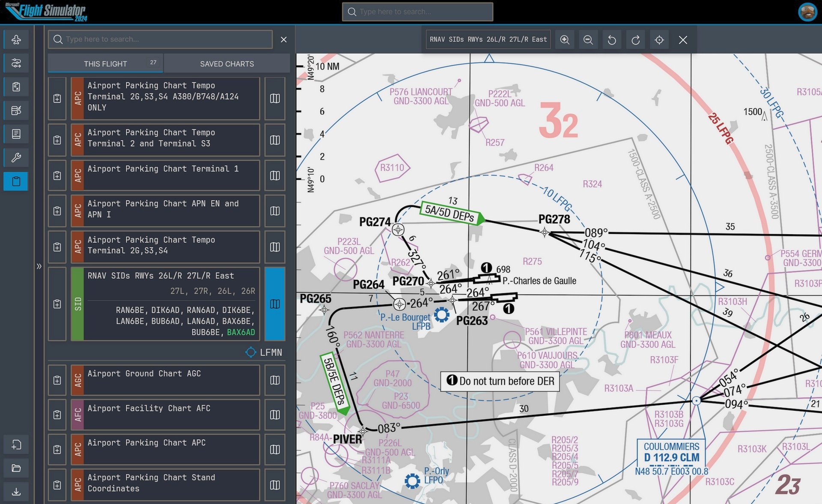Switch to the THIS FLIGHT tab
Viewport: 822px width, 504px height.
point(105,64)
